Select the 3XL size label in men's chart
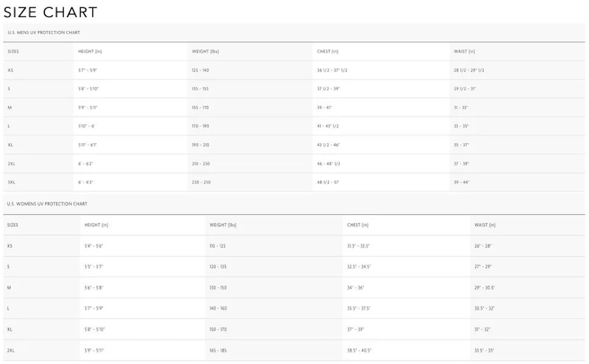This screenshot has width=589, height=364. 12,183
